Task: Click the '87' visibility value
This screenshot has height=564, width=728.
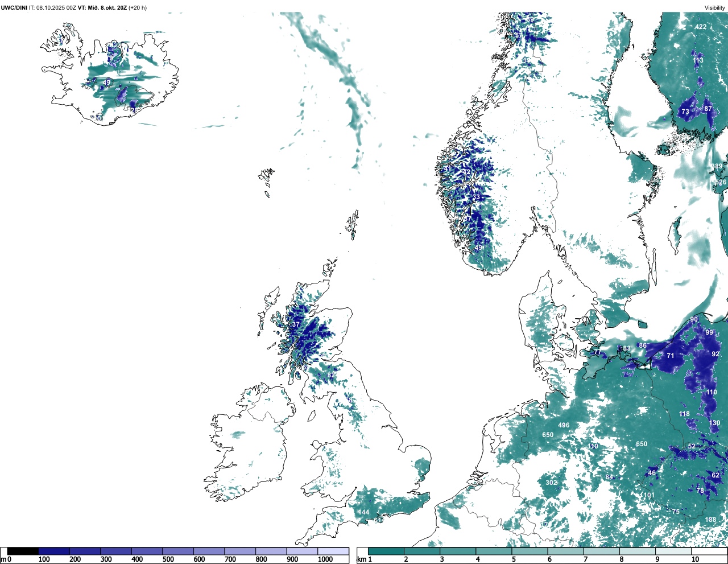Action: tap(708, 109)
